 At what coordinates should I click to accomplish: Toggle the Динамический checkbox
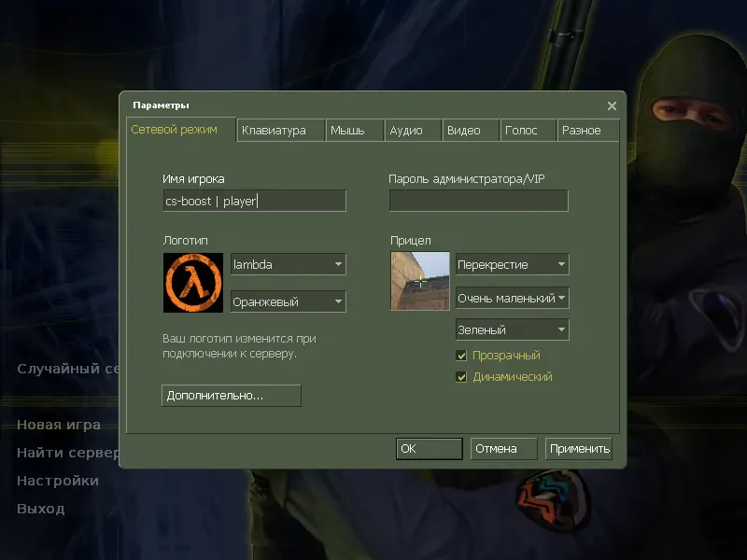[x=461, y=377]
